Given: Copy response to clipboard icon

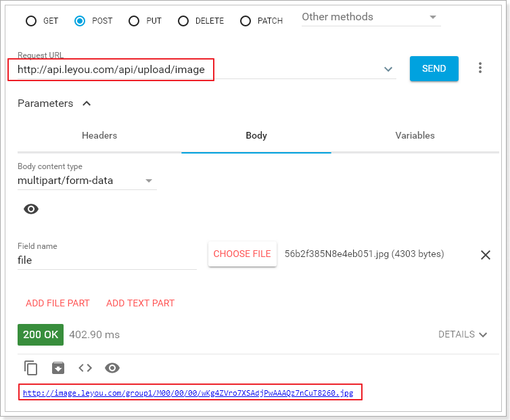Looking at the screenshot, I should [x=31, y=368].
